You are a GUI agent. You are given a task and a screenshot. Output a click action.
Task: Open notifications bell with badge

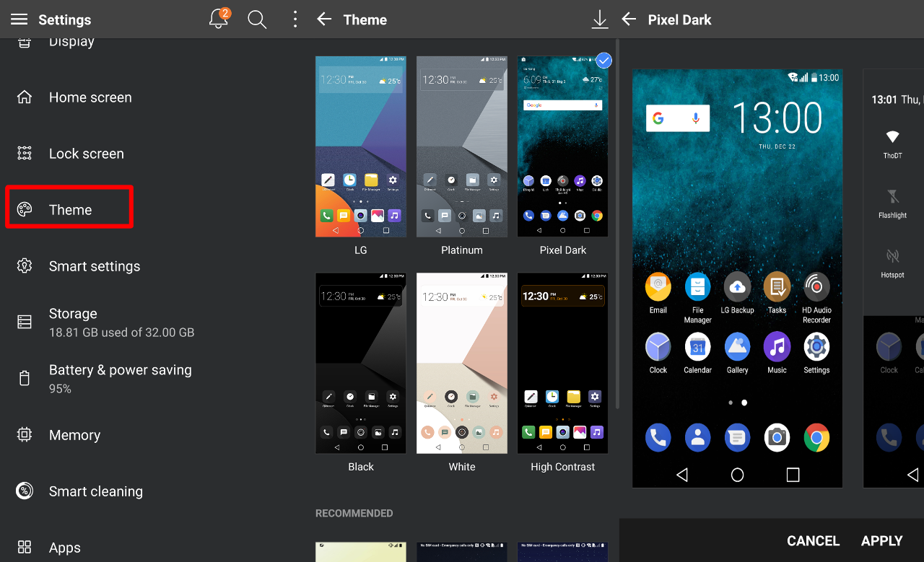pyautogui.click(x=219, y=19)
